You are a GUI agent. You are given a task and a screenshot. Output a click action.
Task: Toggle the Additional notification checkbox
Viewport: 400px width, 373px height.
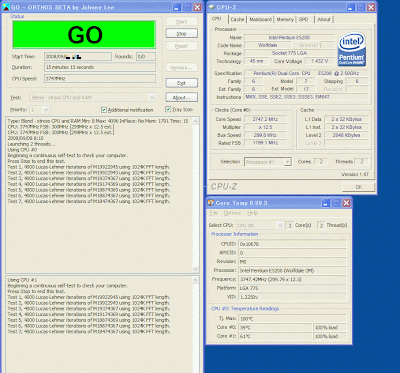click(104, 110)
